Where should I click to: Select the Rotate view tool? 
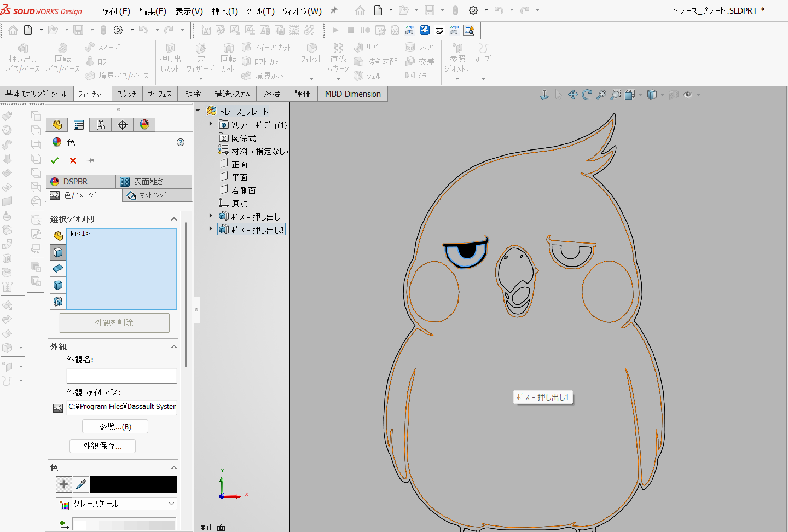tap(587, 95)
